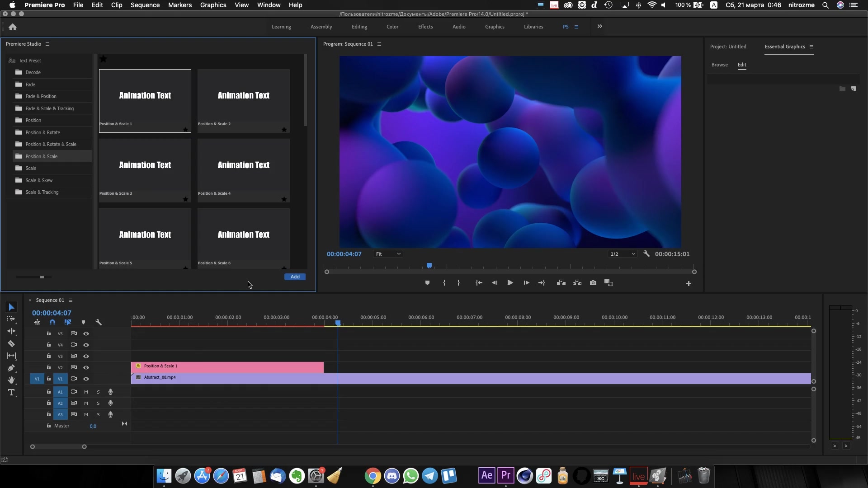Step back one frame

494,283
